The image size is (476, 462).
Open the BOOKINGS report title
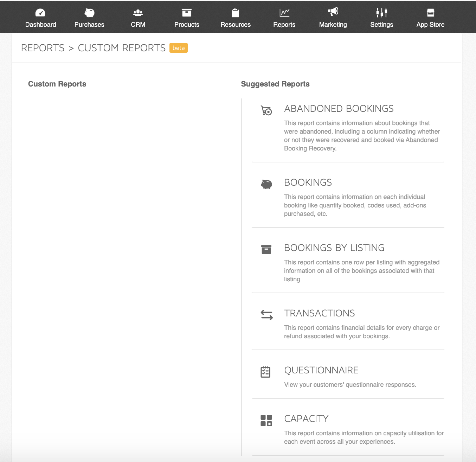pyautogui.click(x=308, y=182)
